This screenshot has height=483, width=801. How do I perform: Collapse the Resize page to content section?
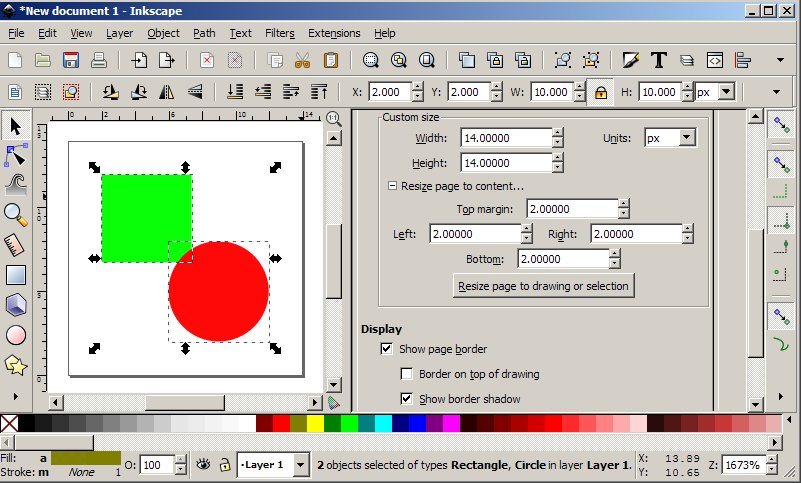coord(393,186)
